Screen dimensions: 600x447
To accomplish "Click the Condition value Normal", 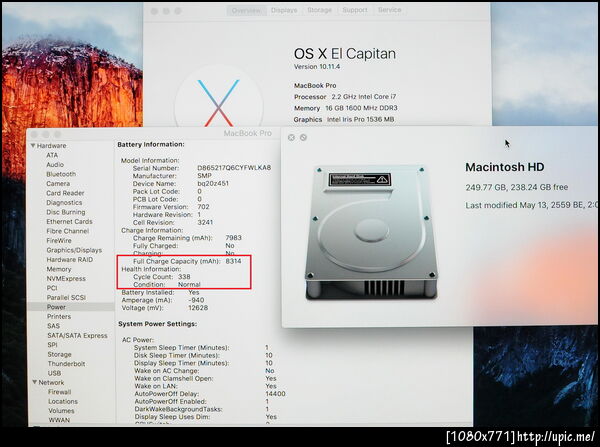I will click(x=189, y=285).
